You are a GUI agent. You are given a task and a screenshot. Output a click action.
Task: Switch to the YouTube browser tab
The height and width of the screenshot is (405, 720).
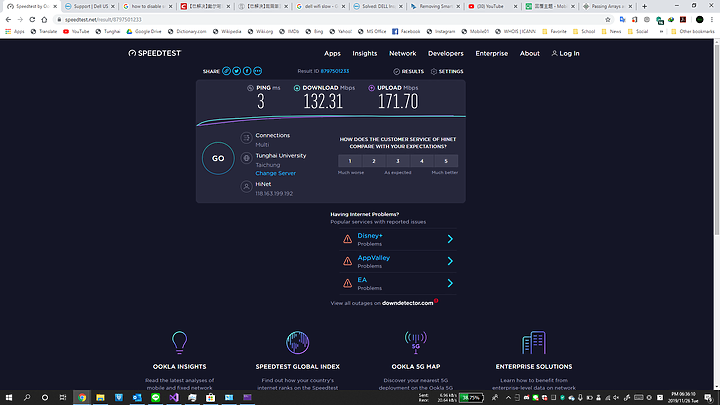[491, 6]
